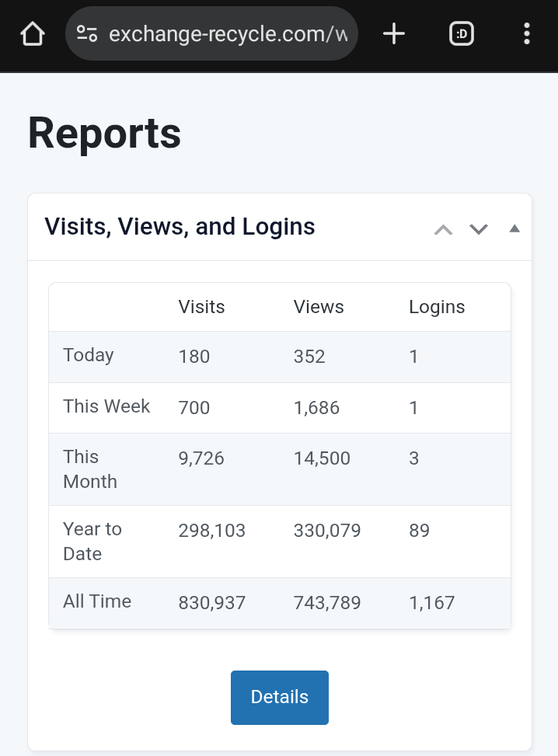Select the Today row label
Image resolution: width=558 pixels, height=756 pixels.
[89, 355]
